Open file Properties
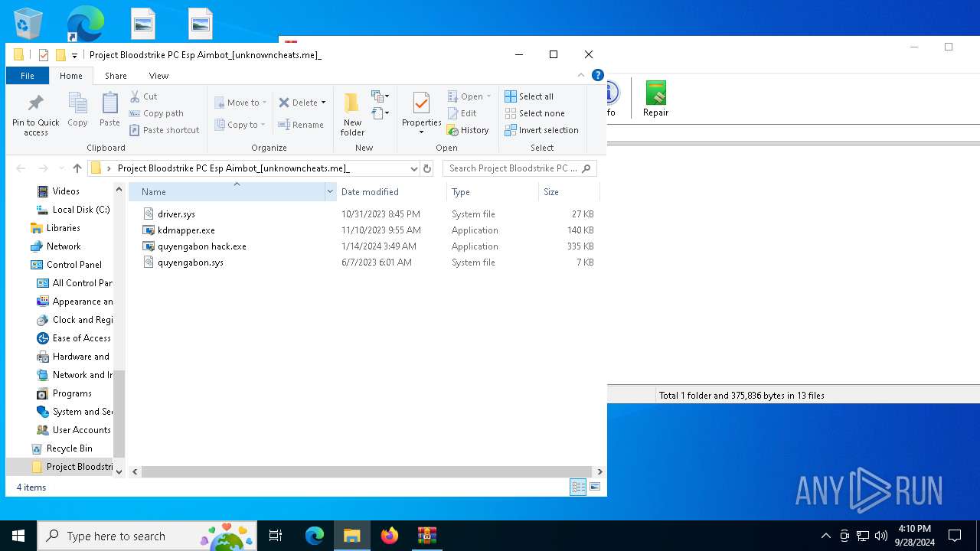 [422, 113]
